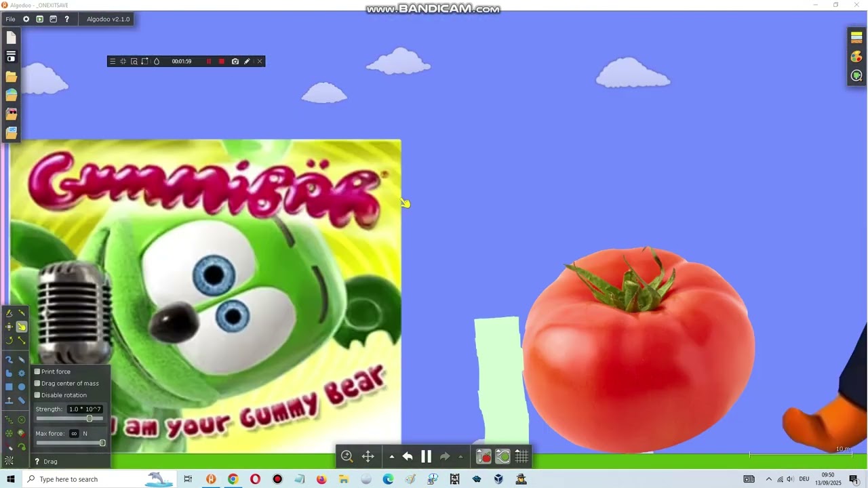Toggle the grid display button

tap(521, 457)
